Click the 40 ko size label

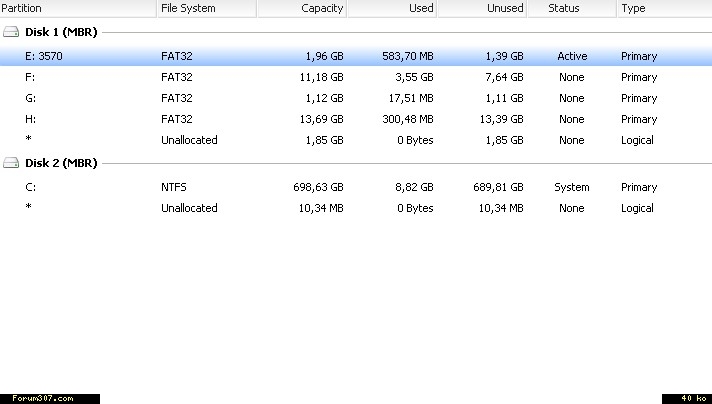click(x=686, y=398)
